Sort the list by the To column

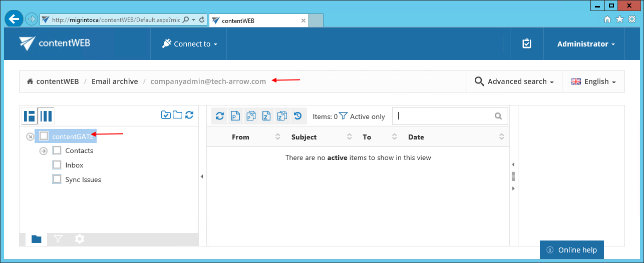coord(380,137)
